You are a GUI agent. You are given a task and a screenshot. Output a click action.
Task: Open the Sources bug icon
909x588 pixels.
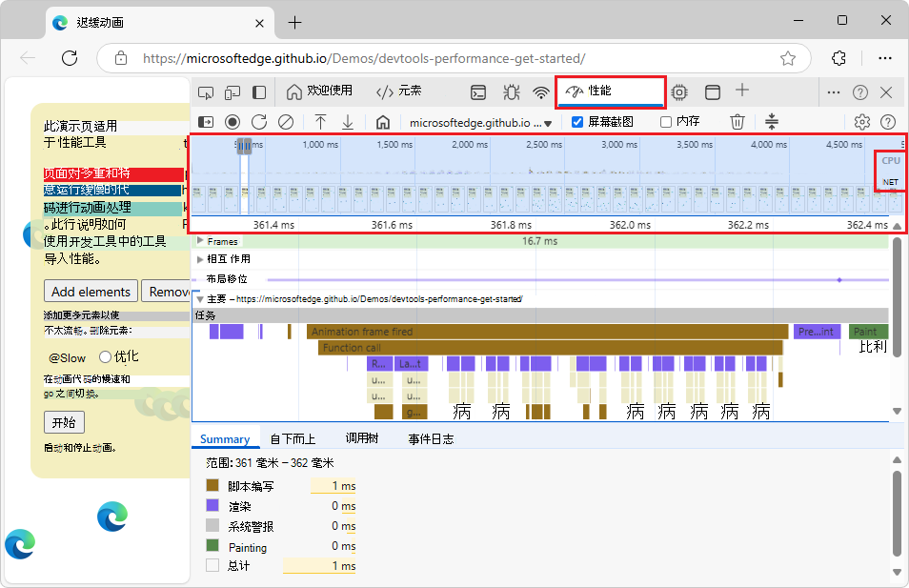pos(512,92)
